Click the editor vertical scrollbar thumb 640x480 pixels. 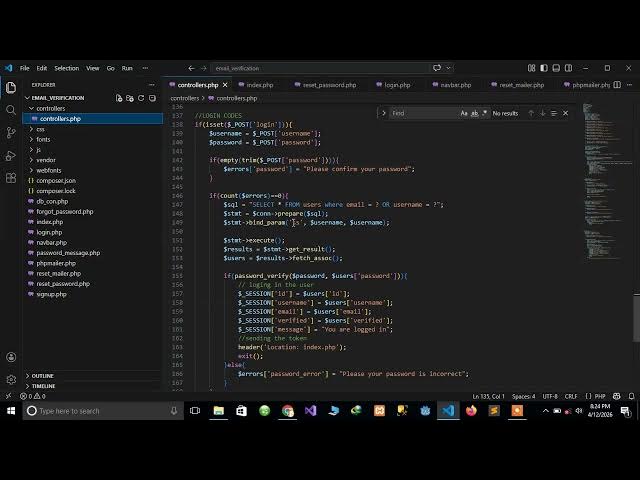pyautogui.click(x=636, y=318)
